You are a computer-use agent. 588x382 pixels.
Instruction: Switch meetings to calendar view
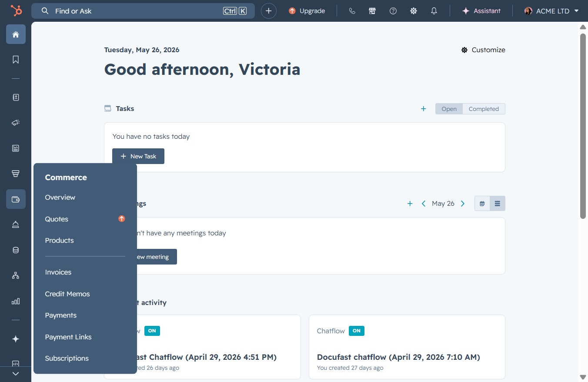click(x=482, y=204)
